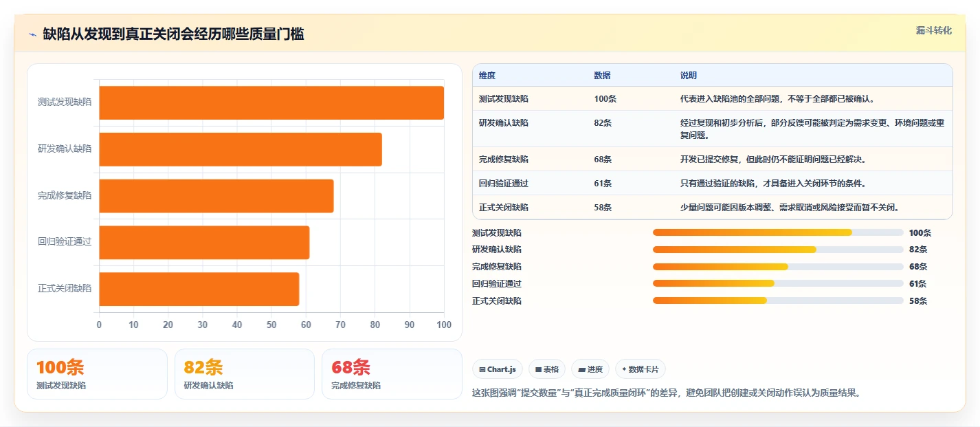
Task: Click the y-axis label 正式关闭缺陷 in chart
Action: click(x=65, y=289)
